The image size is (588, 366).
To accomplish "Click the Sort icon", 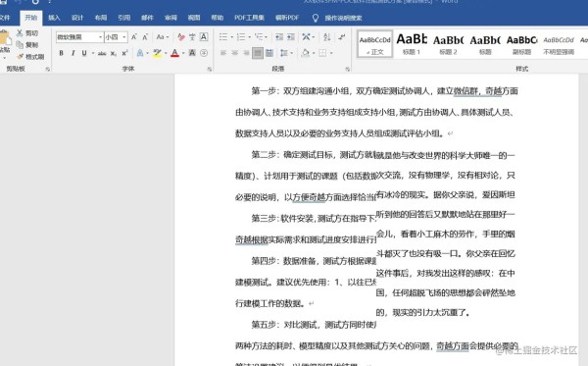I will click(327, 36).
